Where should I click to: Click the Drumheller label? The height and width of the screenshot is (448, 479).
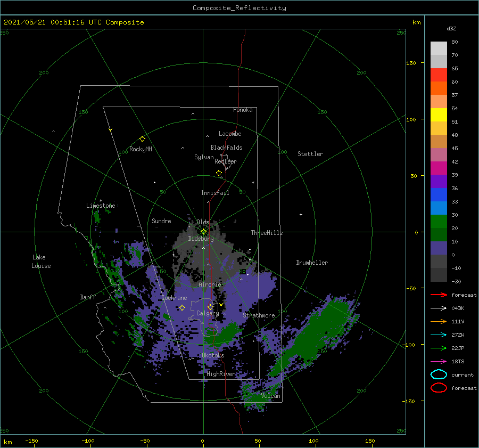312,263
